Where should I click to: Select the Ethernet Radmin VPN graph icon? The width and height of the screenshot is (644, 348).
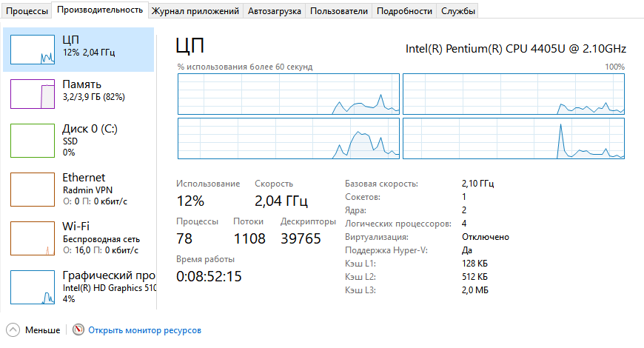click(33, 189)
